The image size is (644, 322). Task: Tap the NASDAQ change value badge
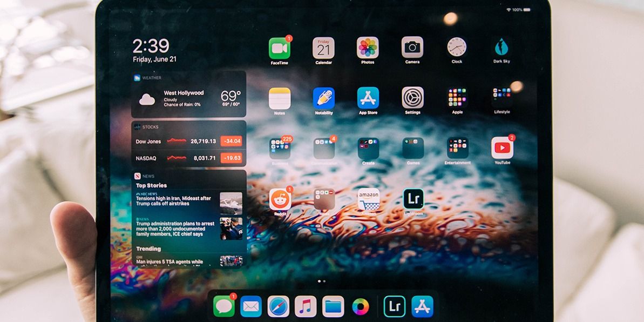coord(233,158)
